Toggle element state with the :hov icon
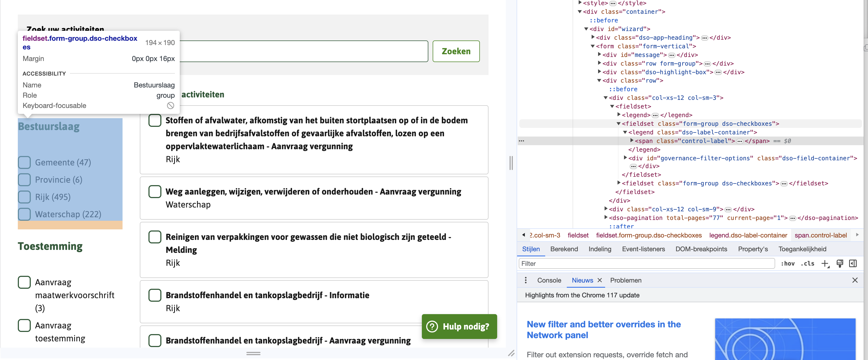The image size is (868, 360). pyautogui.click(x=788, y=264)
